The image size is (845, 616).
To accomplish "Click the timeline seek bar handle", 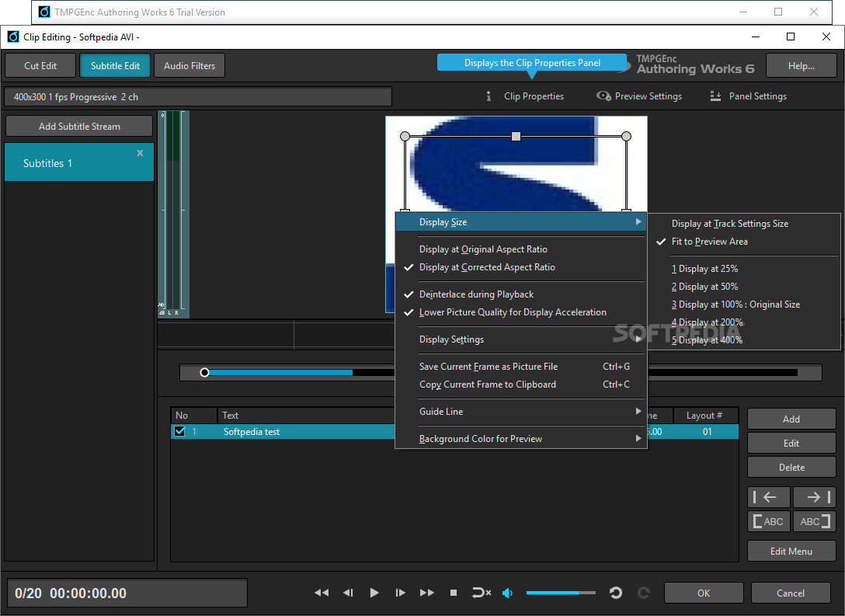I will click(x=204, y=372).
